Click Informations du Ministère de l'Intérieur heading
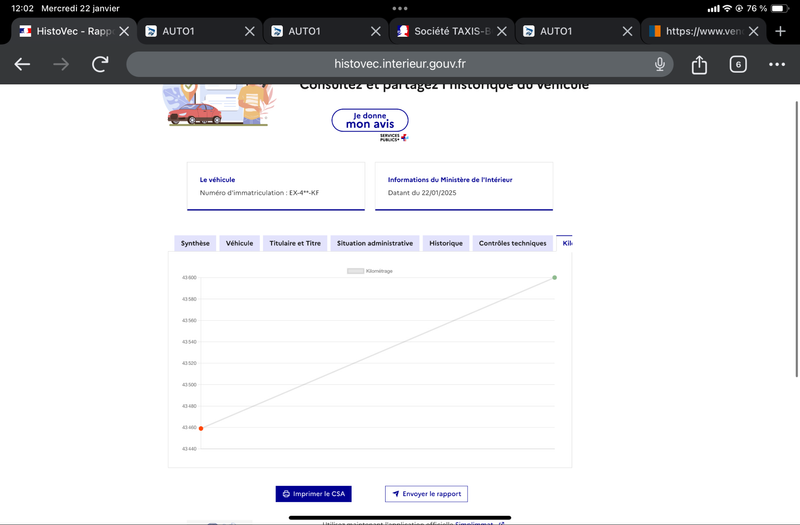Screen dimensions: 800x525 click(x=450, y=180)
